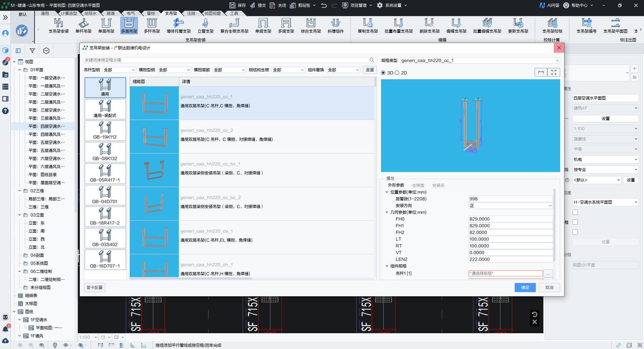Click the browse button beside 吊杆1

[548, 274]
